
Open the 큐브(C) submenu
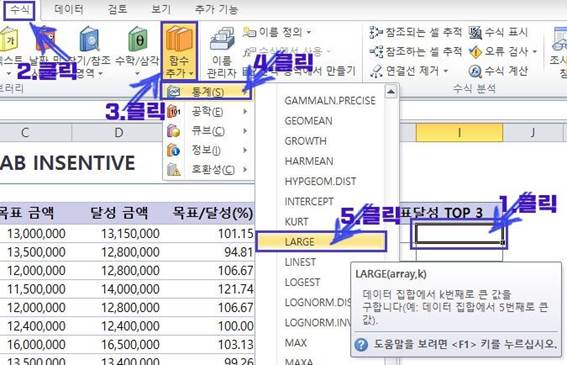pos(207,131)
